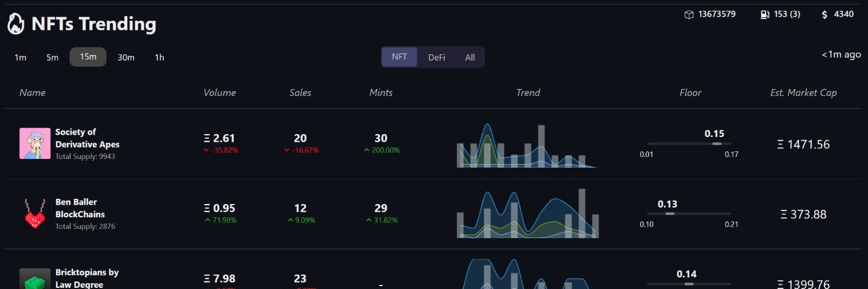The image size is (868, 289).
Task: Click the dollar sign icon near 4340
Action: pyautogui.click(x=825, y=14)
